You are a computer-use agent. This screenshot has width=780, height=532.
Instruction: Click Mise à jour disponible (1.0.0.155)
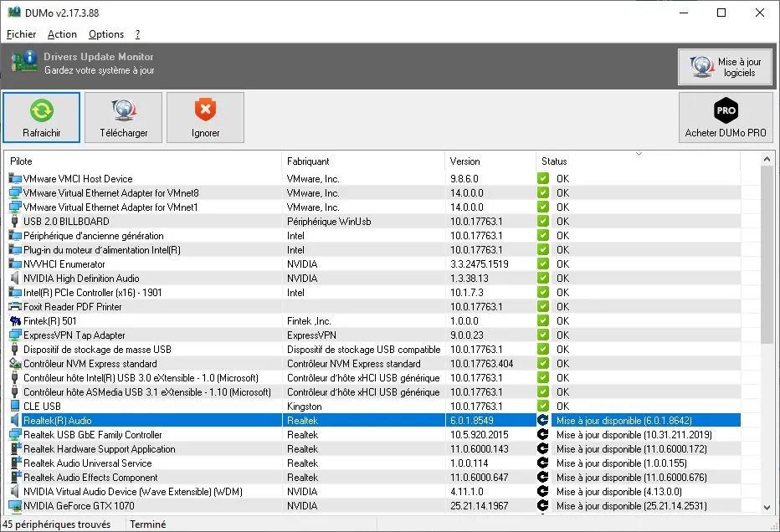621,463
